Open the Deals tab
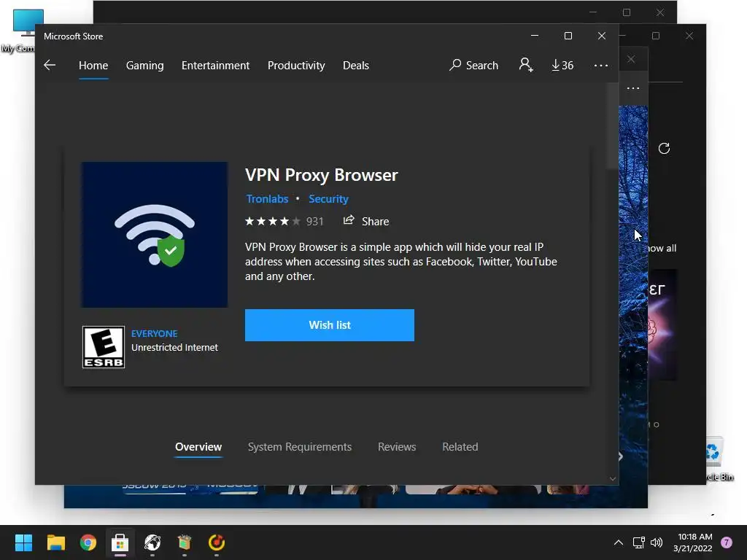 click(x=356, y=65)
